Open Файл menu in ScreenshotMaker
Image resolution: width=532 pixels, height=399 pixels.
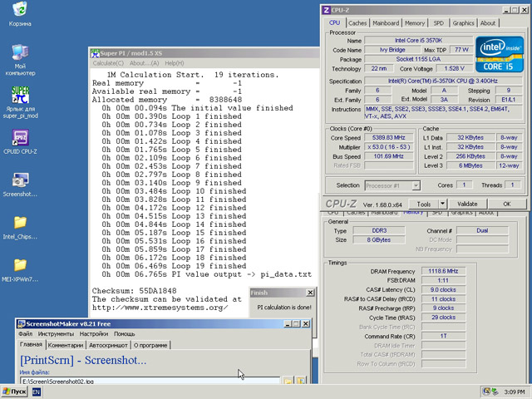(x=26, y=334)
